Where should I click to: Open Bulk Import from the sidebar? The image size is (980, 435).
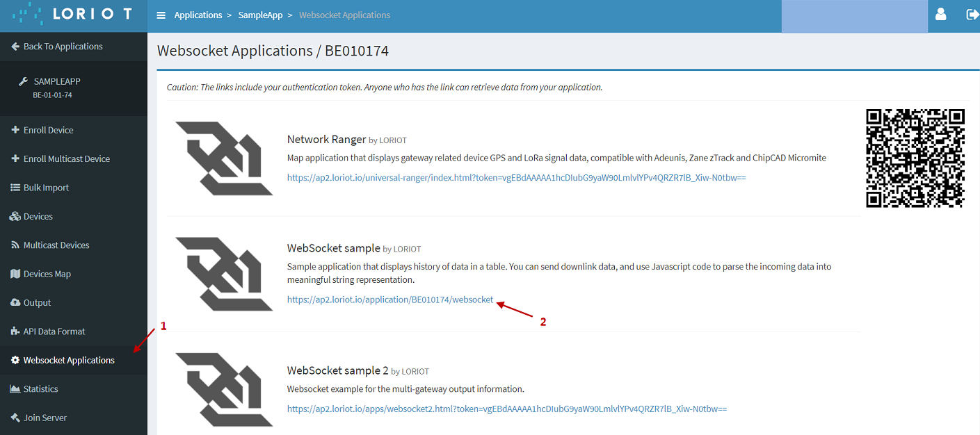coord(73,188)
